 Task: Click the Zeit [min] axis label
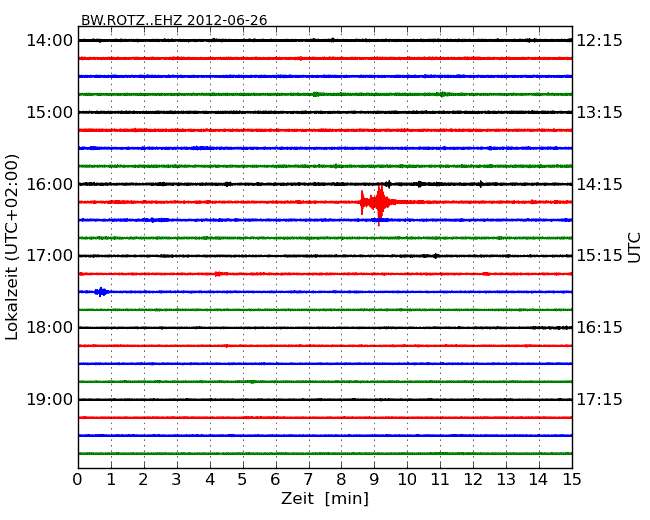(325, 498)
